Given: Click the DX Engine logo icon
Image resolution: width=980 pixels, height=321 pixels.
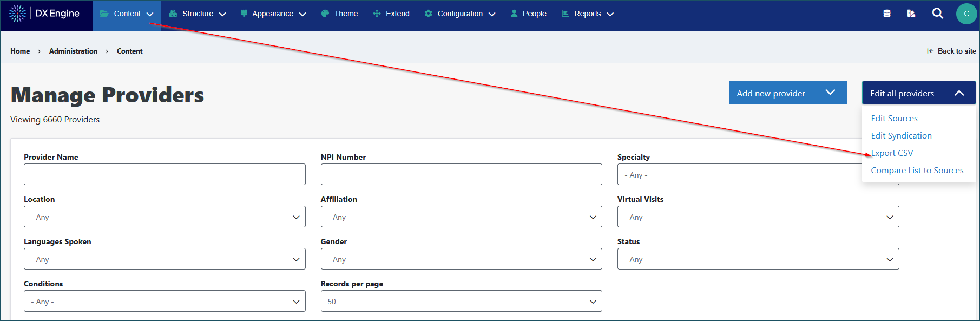Looking at the screenshot, I should 17,14.
